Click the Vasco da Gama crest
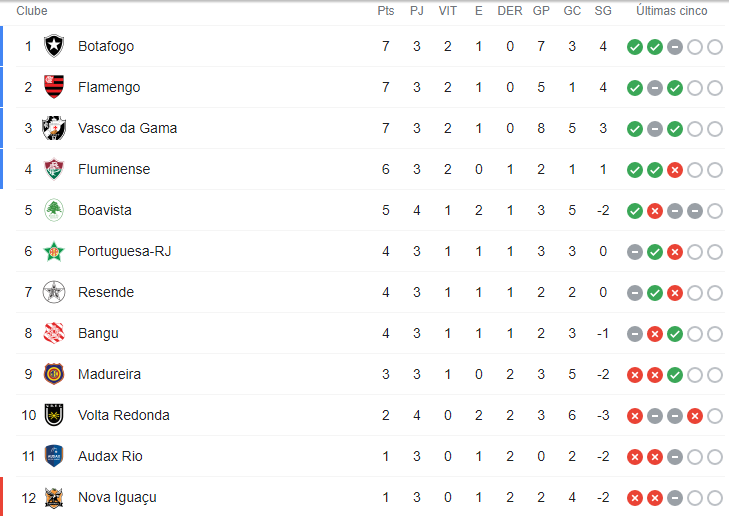Viewport: 729px width, 516px height. pos(54,128)
